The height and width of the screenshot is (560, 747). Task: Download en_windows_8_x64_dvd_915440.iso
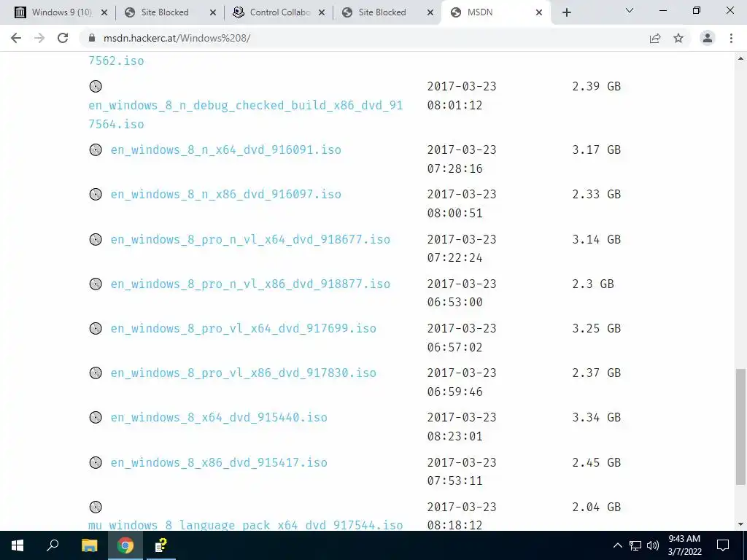(219, 418)
